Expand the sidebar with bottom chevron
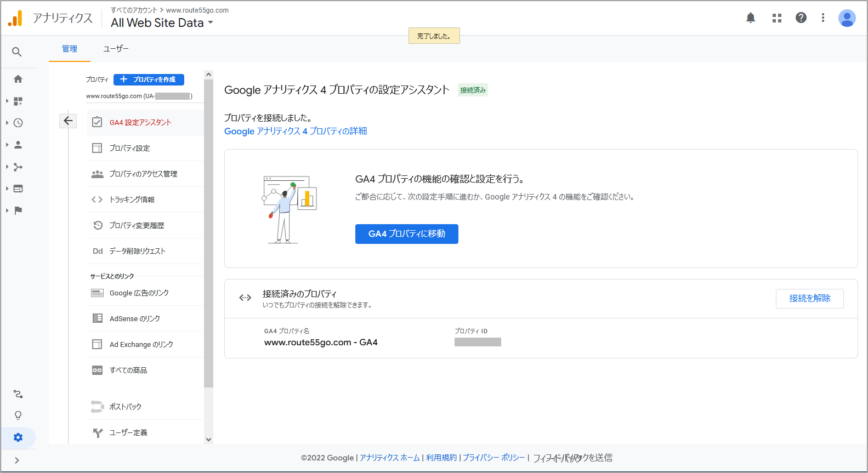868x473 pixels. coord(17,460)
